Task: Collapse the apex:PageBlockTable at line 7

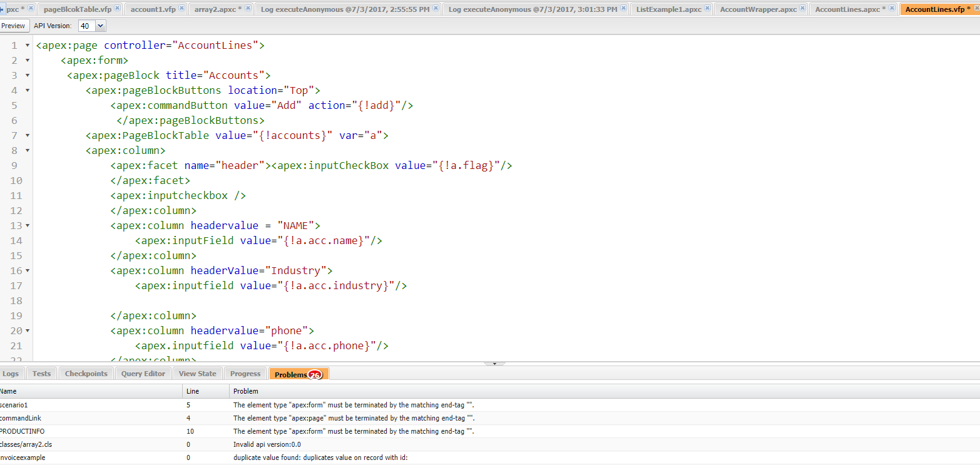Action: 28,136
